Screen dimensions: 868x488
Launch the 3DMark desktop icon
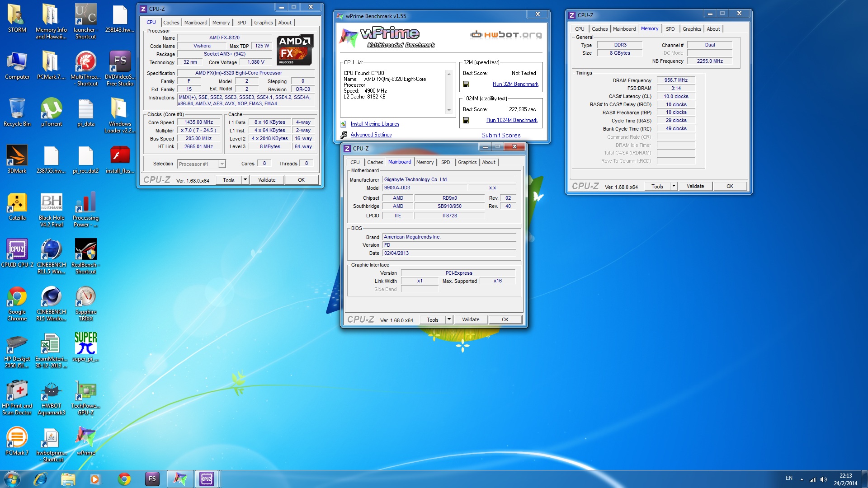(x=17, y=160)
